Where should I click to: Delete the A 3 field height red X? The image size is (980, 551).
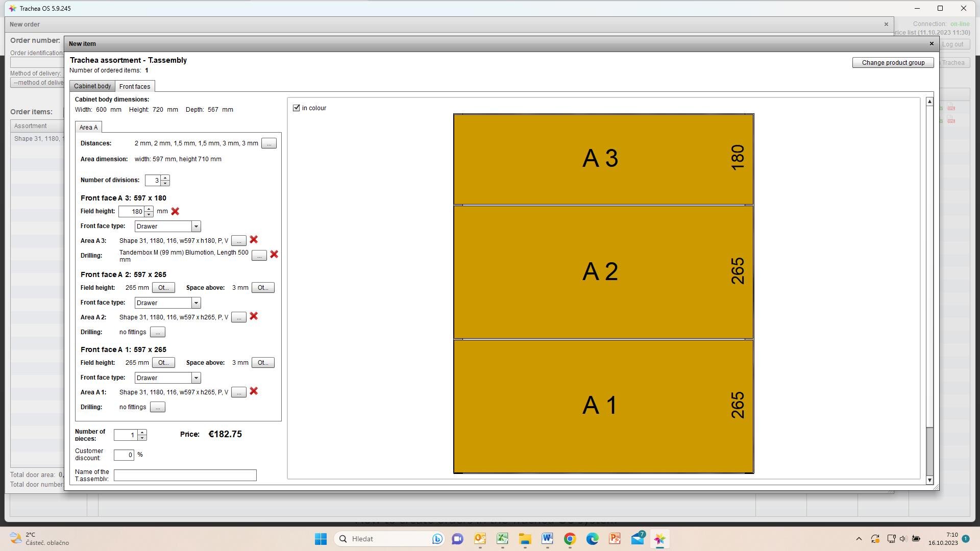click(175, 211)
